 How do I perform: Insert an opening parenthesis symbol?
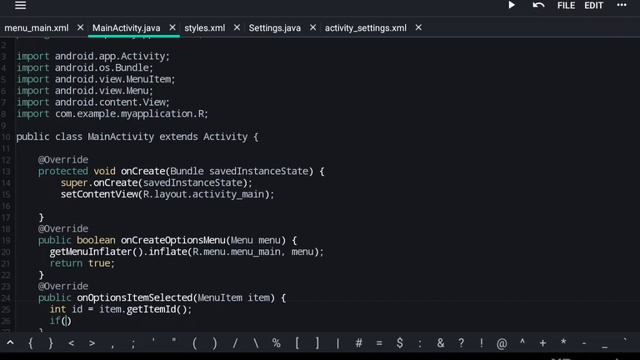(194, 343)
